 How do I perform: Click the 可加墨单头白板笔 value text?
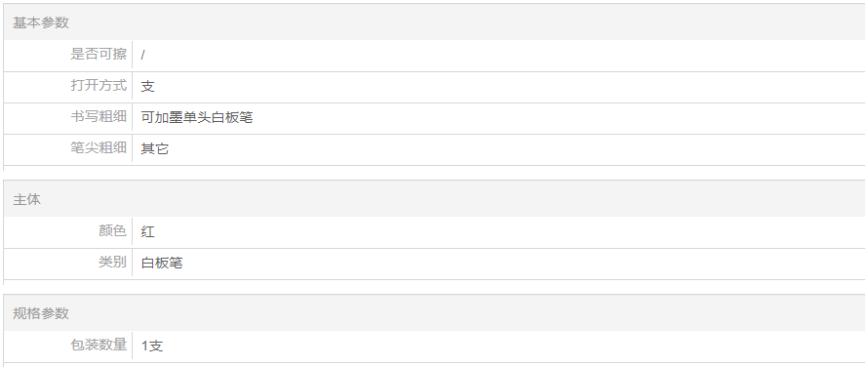(x=197, y=117)
